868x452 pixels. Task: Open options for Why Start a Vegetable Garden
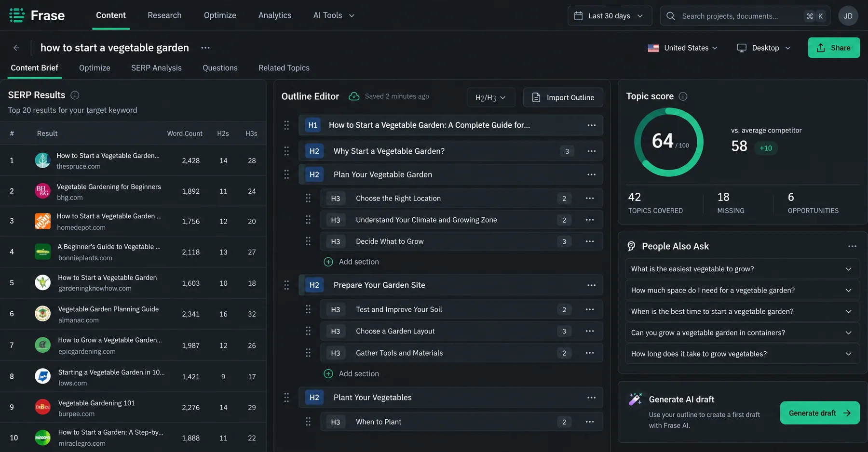(x=592, y=151)
